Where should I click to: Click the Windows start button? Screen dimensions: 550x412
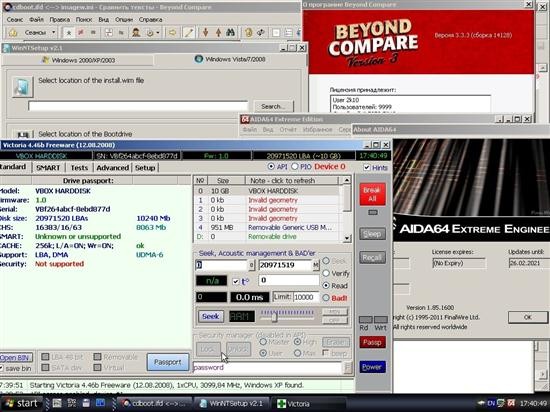pos(21,403)
